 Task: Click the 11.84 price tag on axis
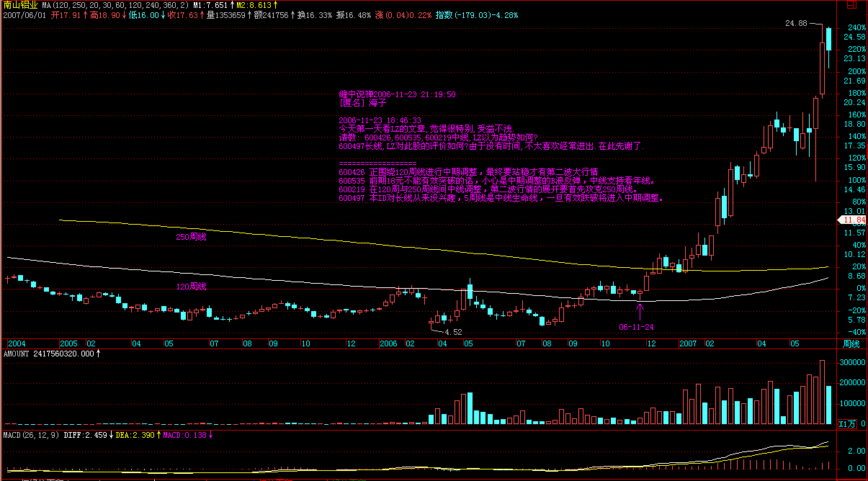[x=855, y=220]
